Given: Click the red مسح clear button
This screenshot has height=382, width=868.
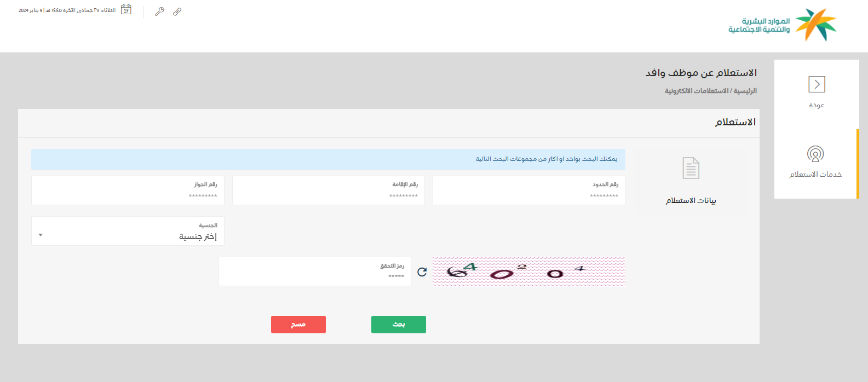Looking at the screenshot, I should coord(298,325).
